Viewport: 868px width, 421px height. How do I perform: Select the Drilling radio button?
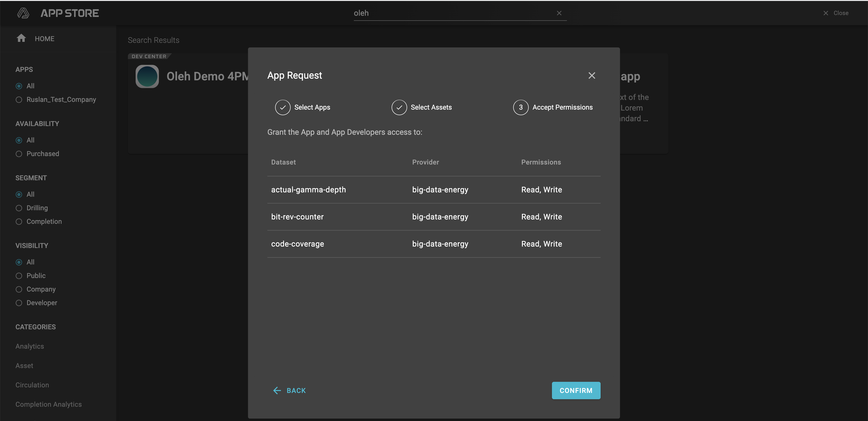pos(19,208)
